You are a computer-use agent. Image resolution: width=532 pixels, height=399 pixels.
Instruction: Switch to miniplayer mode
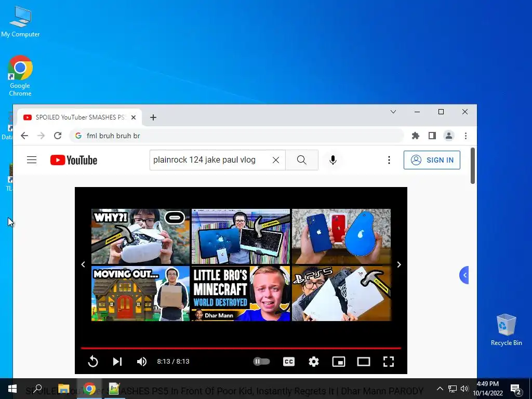(x=339, y=362)
